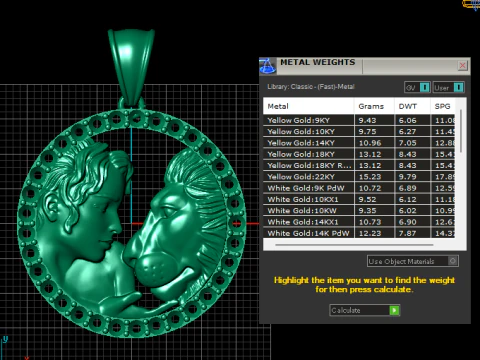480x360 pixels.
Task: Click the 9.52 grams value
Action: tap(367, 200)
